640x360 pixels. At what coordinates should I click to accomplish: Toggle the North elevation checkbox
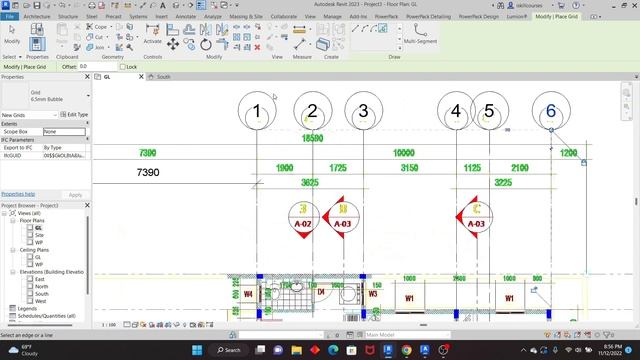click(x=30, y=287)
